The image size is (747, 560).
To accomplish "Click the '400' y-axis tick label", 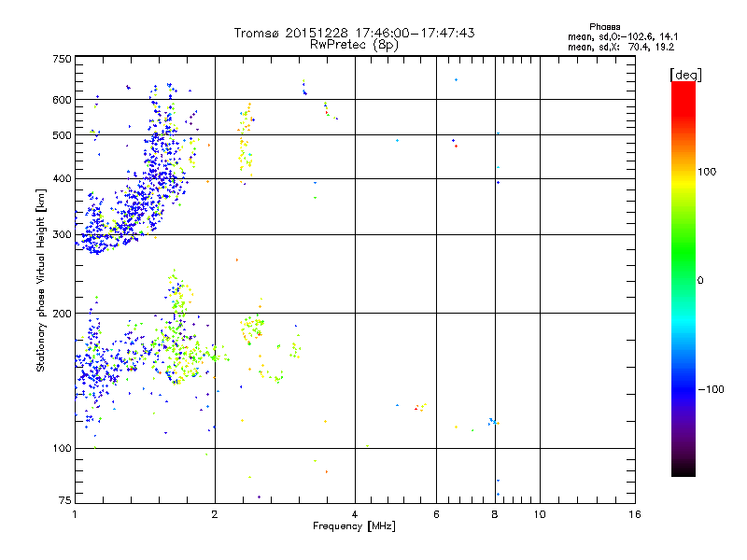I will point(62,179).
